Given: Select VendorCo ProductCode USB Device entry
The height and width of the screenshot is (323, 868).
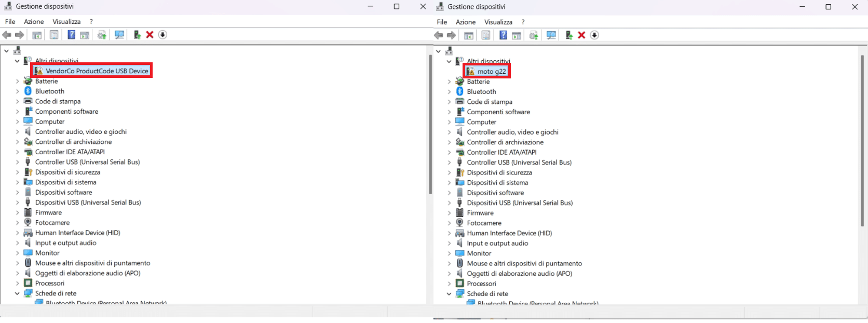Looking at the screenshot, I should point(97,71).
